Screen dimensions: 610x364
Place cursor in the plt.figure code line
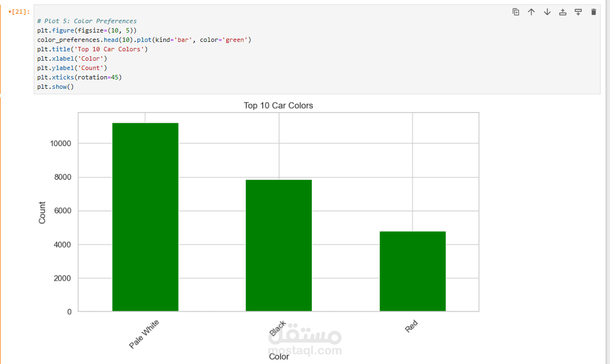click(87, 30)
